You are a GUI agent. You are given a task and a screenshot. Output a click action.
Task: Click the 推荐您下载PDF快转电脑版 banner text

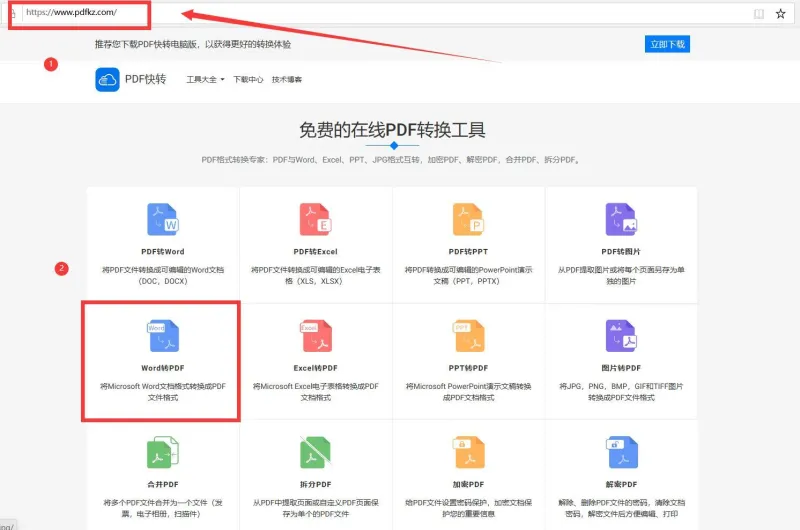tap(192, 44)
